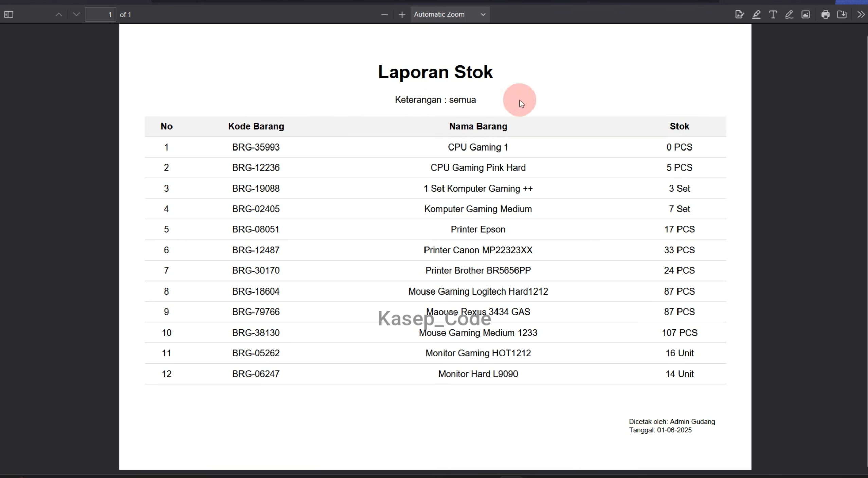The image size is (868, 478).
Task: Save the PDF with the download icon
Action: pos(842,15)
